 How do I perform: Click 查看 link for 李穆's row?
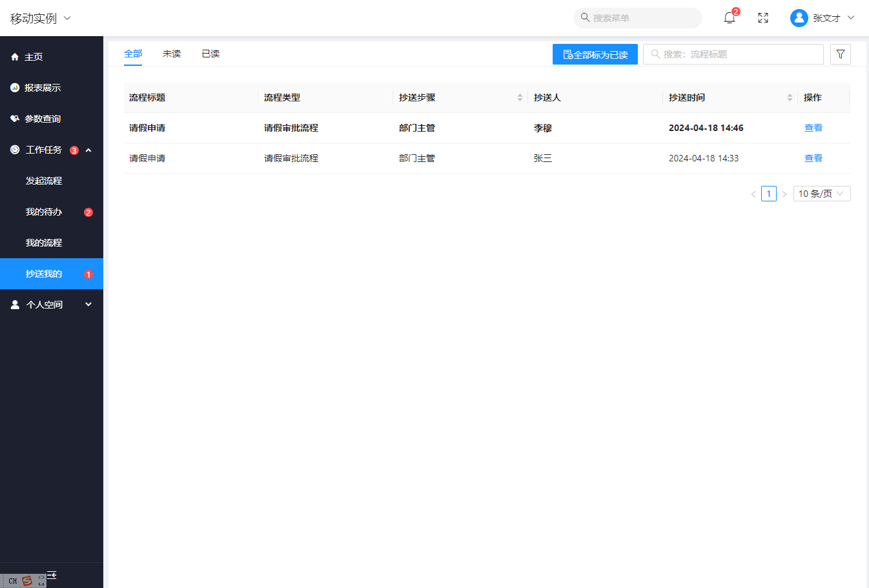(x=813, y=128)
